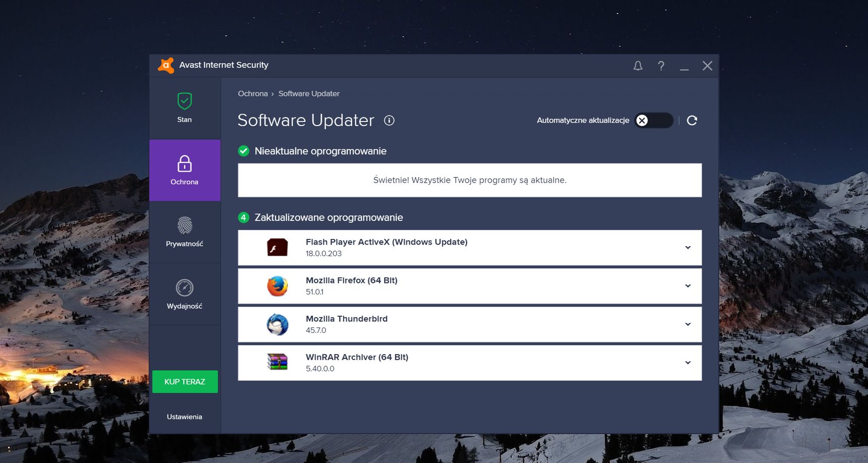Open Ustawienia settings
This screenshot has height=463, width=868.
185,417
